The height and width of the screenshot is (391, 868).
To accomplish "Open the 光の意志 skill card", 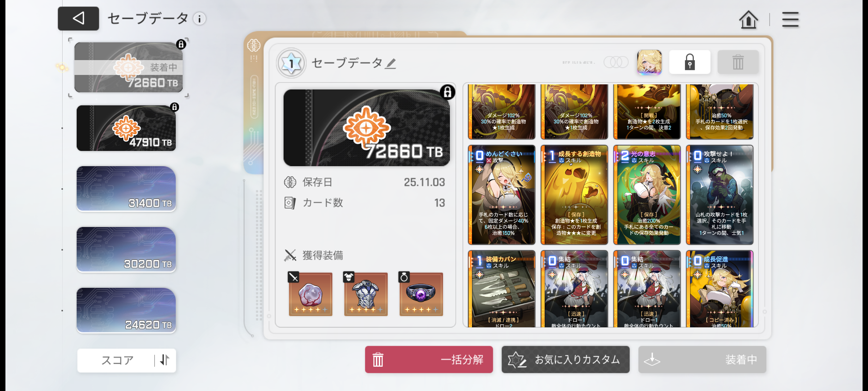I will (x=647, y=195).
